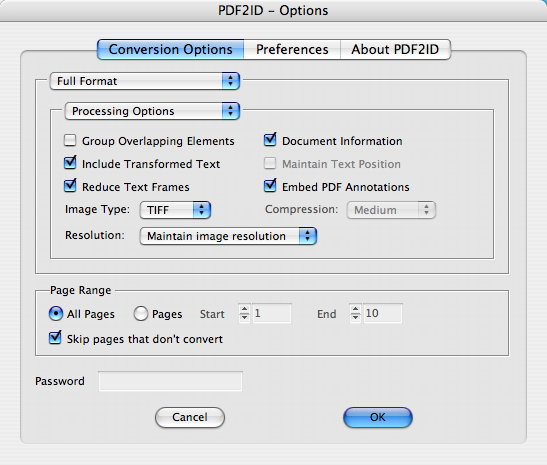Image resolution: width=547 pixels, height=465 pixels.
Task: Select the Pages radio button
Action: 141,314
